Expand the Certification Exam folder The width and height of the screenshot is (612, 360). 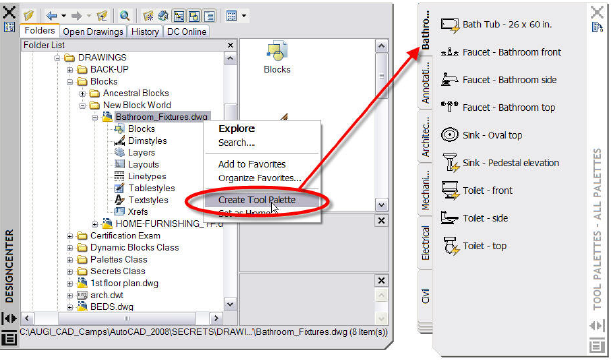pos(70,236)
